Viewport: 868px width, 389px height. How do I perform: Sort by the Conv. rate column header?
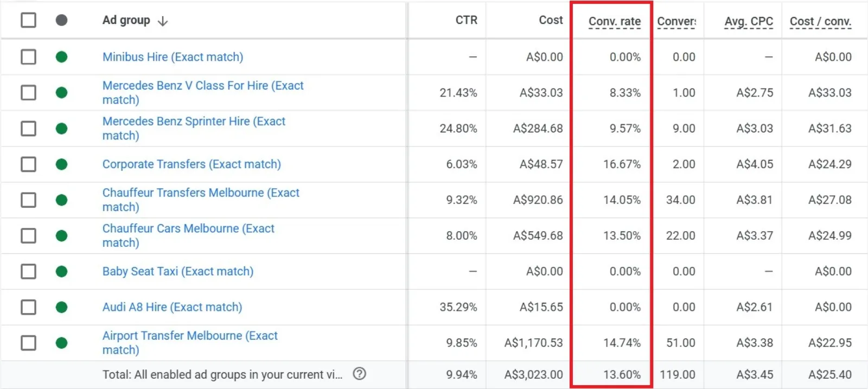click(x=615, y=21)
